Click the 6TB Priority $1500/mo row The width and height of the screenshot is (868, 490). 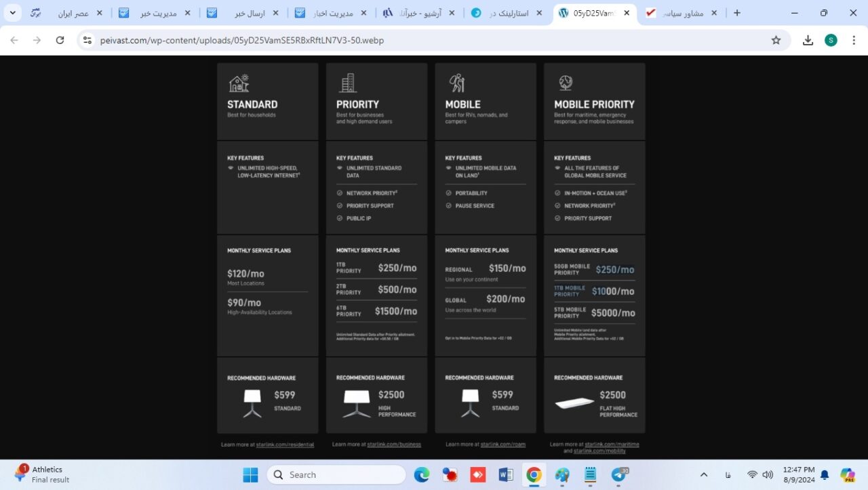pyautogui.click(x=376, y=311)
